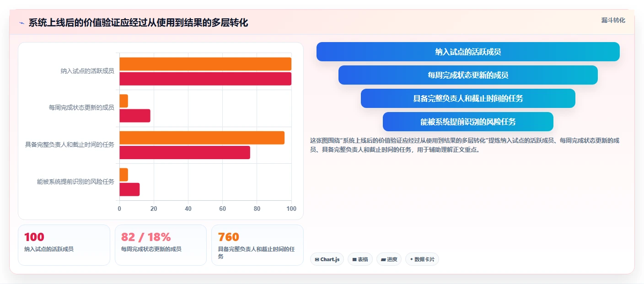Select the 每周完成状态更新的成员 funnel bar

(x=468, y=75)
